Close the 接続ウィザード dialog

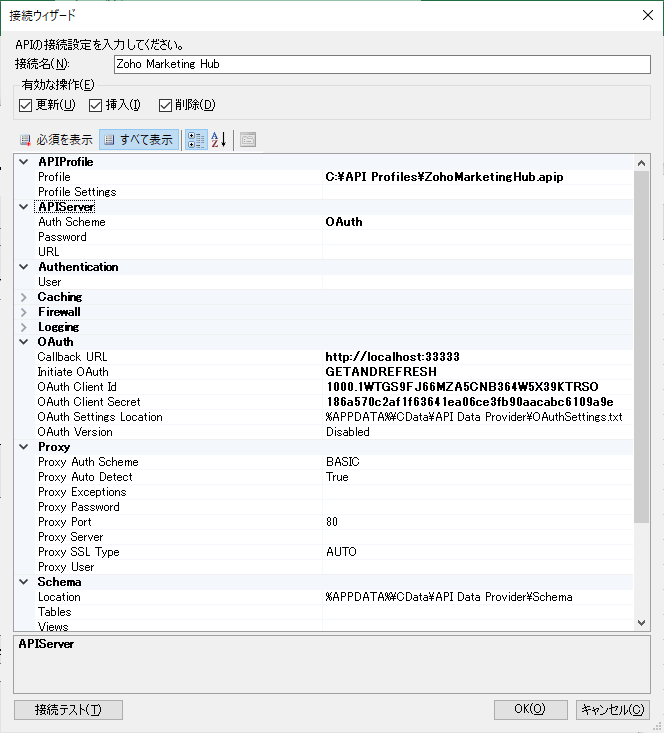[x=648, y=15]
